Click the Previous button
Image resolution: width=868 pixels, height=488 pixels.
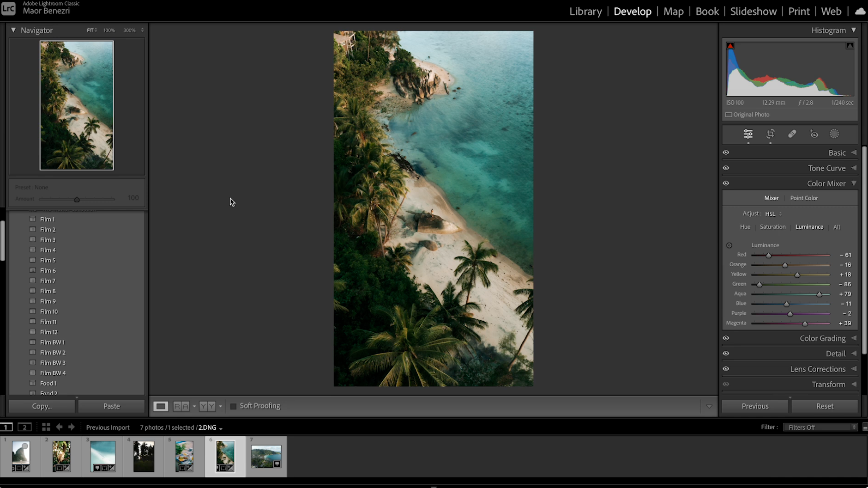click(755, 406)
